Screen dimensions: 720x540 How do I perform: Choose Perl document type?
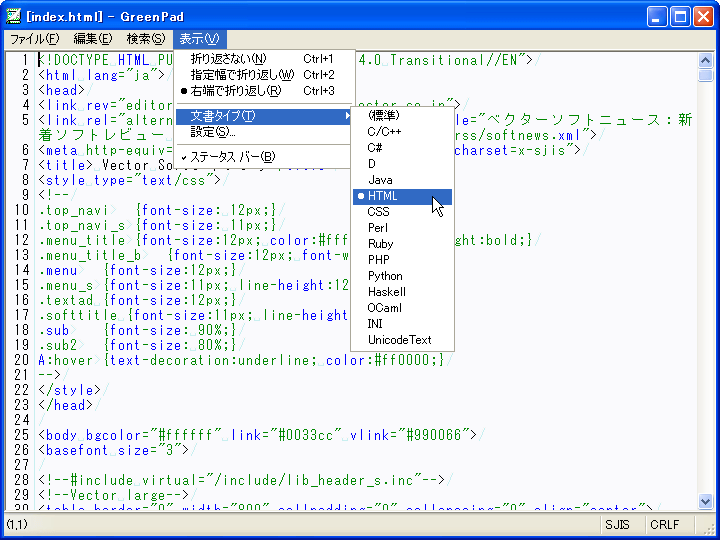[x=402, y=228]
